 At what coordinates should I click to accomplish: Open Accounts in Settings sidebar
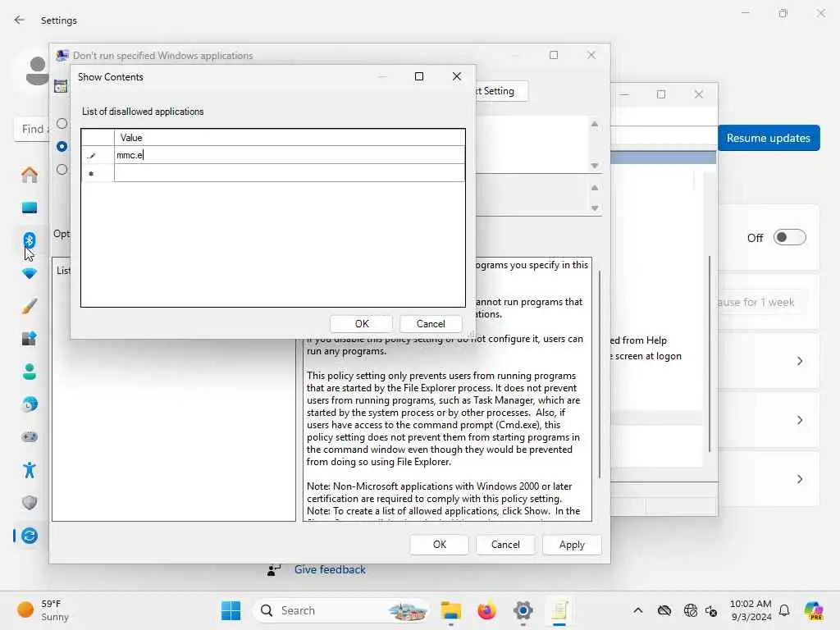[30, 372]
